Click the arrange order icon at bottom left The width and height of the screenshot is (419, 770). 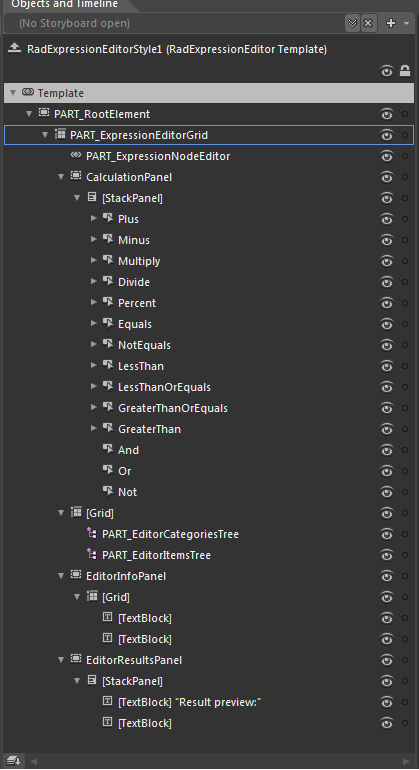click(x=14, y=761)
